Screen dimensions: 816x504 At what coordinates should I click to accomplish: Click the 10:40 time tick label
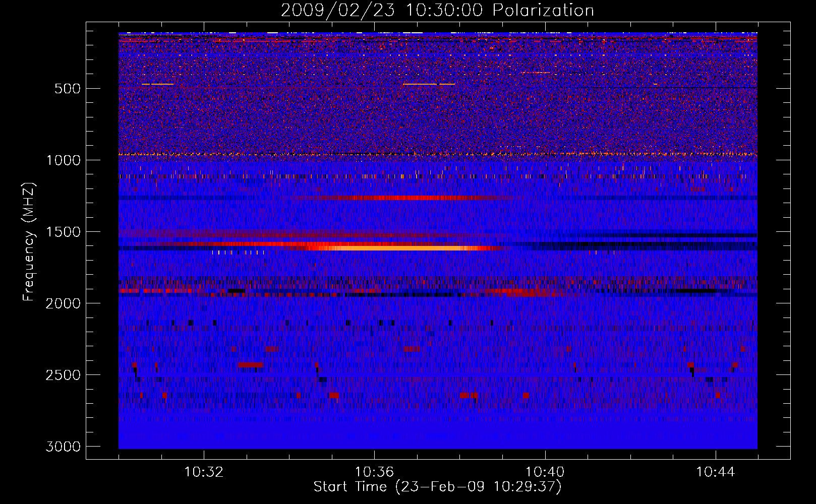click(x=545, y=472)
